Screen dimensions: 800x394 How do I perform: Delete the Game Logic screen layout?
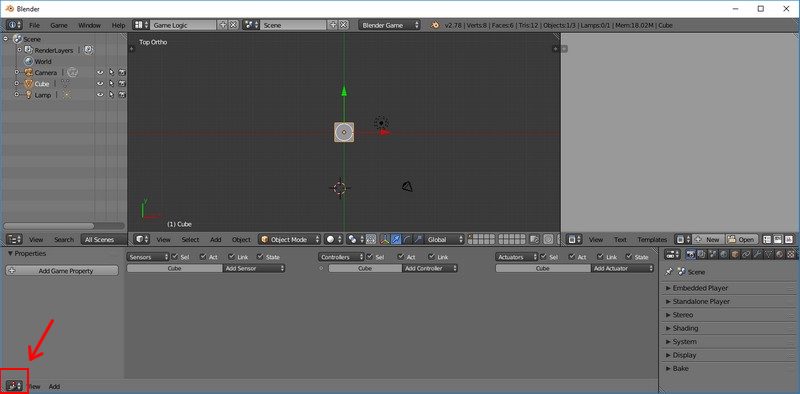pyautogui.click(x=233, y=24)
